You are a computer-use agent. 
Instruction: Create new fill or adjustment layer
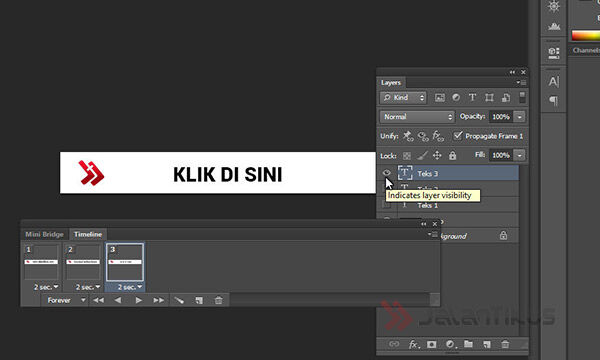pos(450,344)
